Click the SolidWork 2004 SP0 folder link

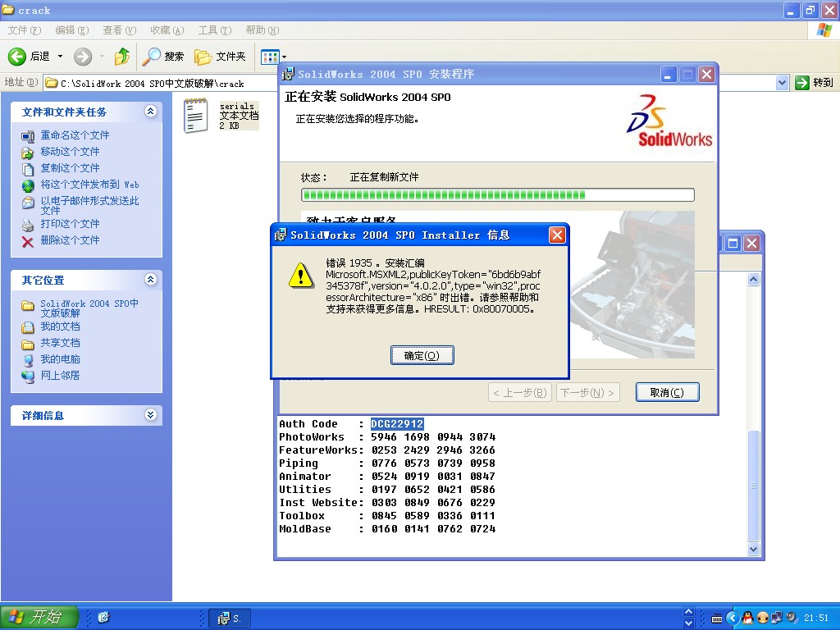89,308
